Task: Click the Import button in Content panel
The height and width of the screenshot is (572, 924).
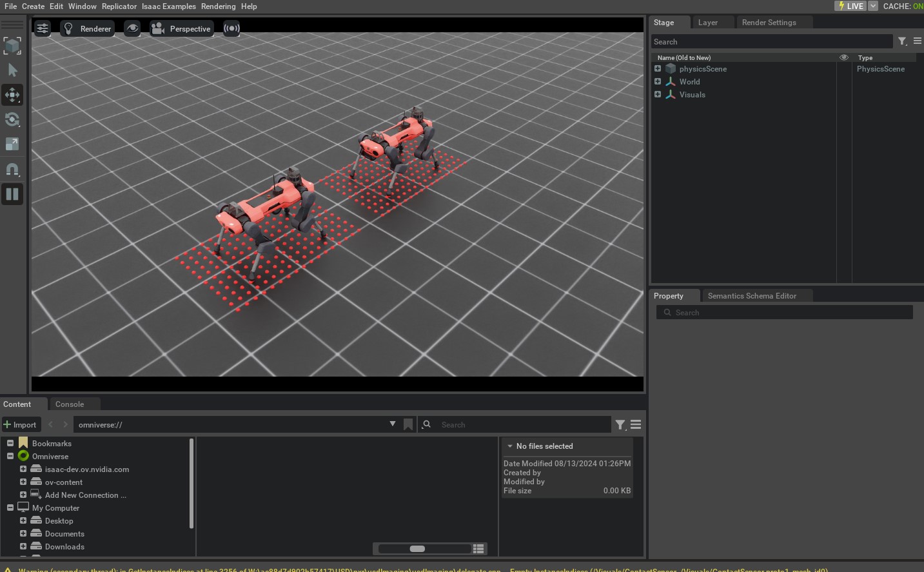Action: tap(21, 424)
